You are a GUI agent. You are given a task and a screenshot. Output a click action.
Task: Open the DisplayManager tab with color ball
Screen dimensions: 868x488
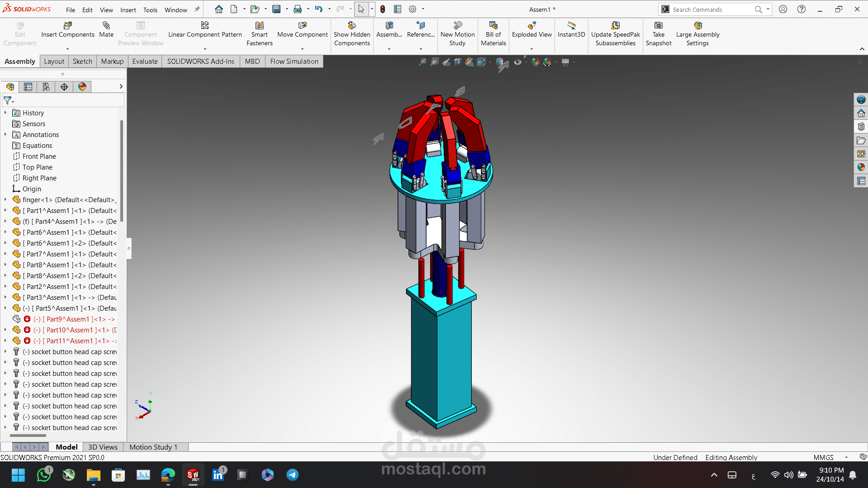click(82, 87)
